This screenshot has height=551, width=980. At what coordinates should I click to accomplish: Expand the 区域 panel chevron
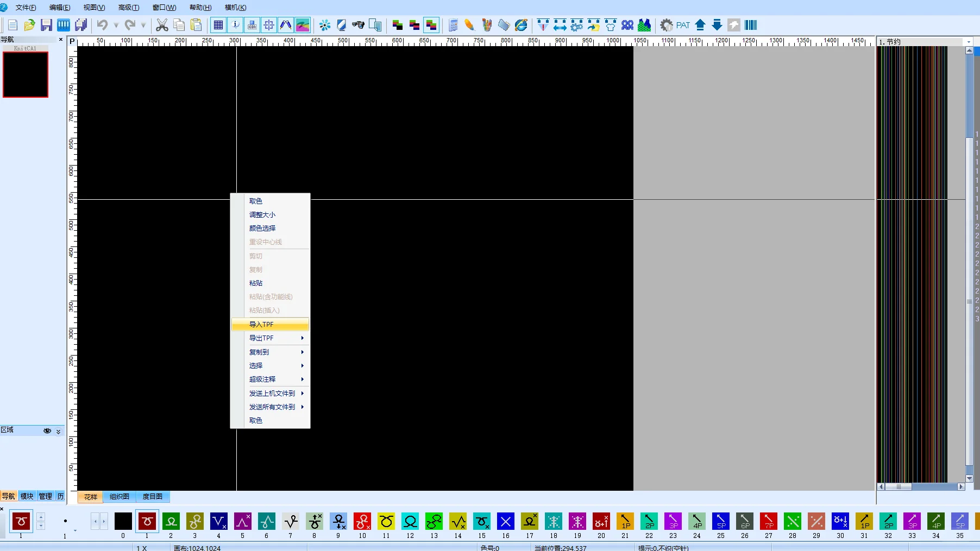[x=58, y=431]
